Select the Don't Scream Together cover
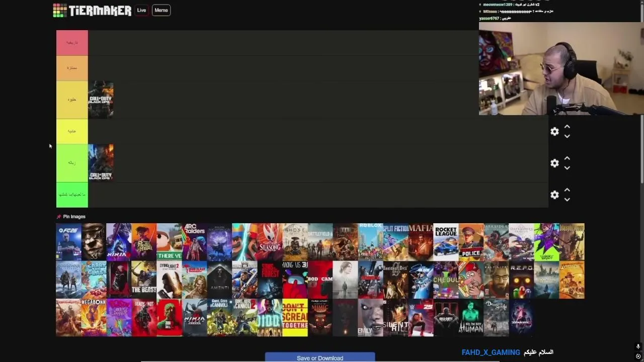This screenshot has width=644, height=362. (295, 317)
